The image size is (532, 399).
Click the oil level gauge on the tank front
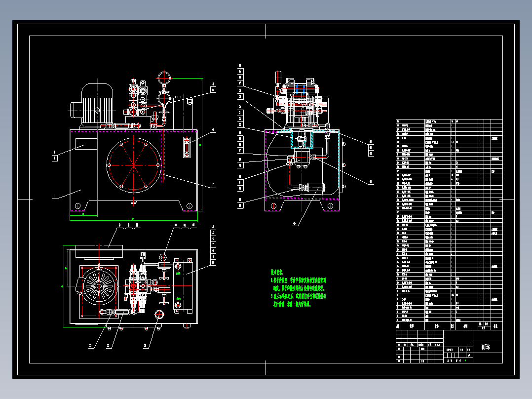click(187, 147)
